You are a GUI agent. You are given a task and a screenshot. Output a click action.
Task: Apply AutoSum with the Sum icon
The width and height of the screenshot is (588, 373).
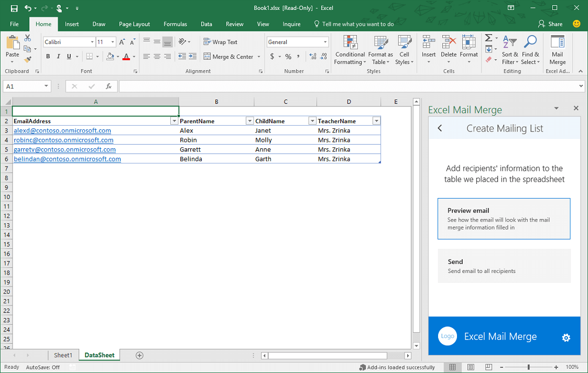pyautogui.click(x=488, y=38)
